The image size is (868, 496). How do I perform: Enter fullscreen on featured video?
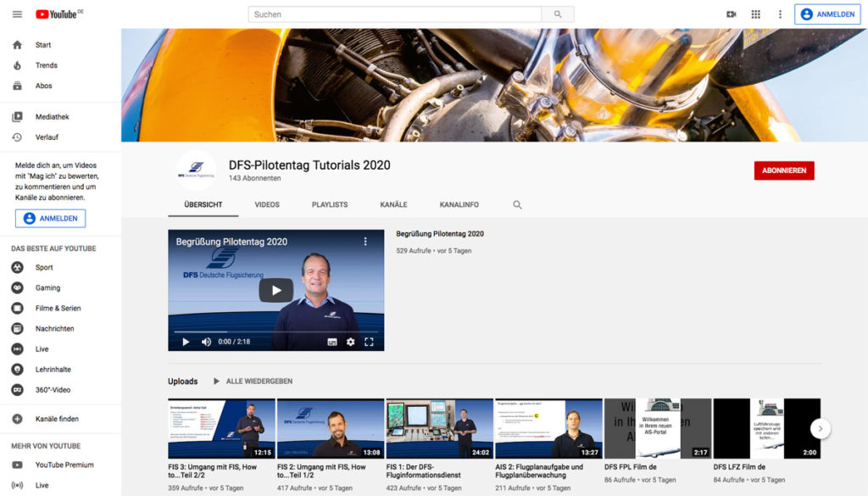click(x=370, y=342)
